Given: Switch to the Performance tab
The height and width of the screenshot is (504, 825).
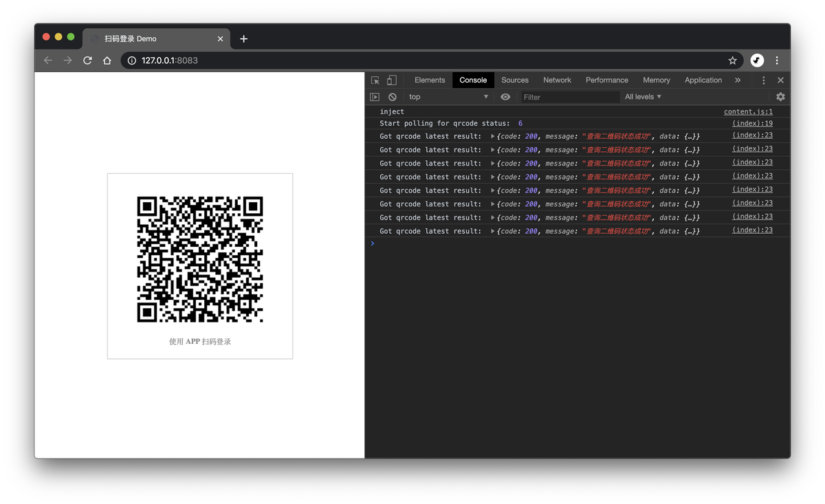Looking at the screenshot, I should (x=607, y=80).
